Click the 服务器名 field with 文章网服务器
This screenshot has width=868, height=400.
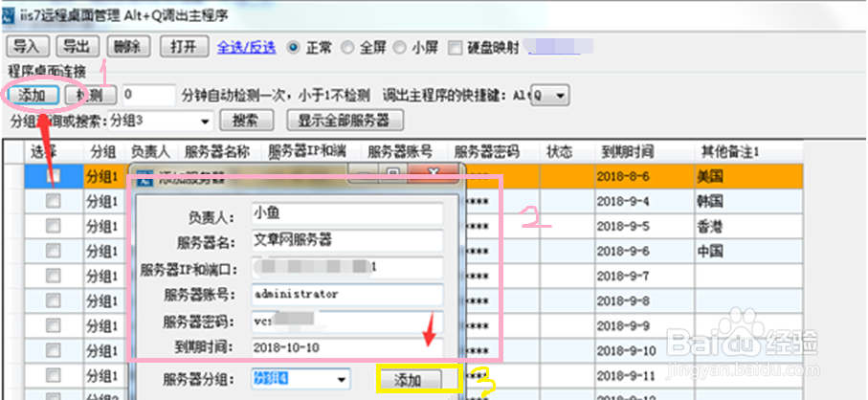347,240
